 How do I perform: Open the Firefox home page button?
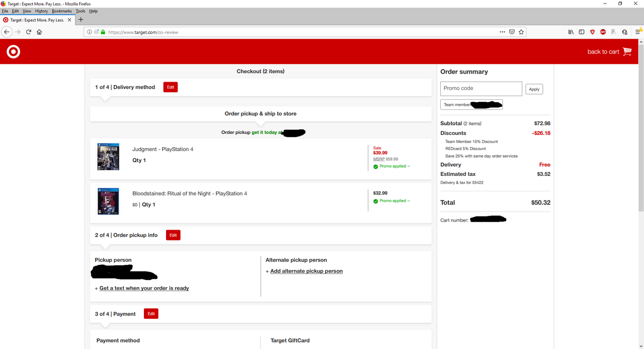39,32
